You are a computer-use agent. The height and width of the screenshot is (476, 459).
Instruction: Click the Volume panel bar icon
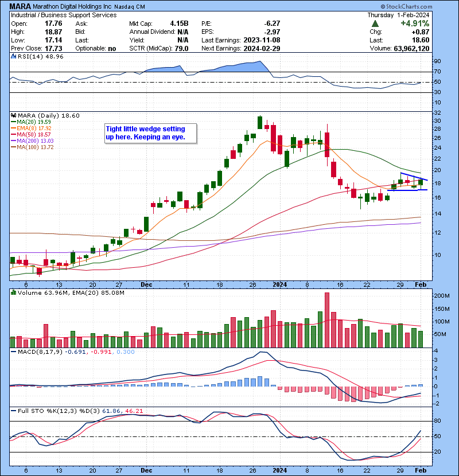point(13,292)
